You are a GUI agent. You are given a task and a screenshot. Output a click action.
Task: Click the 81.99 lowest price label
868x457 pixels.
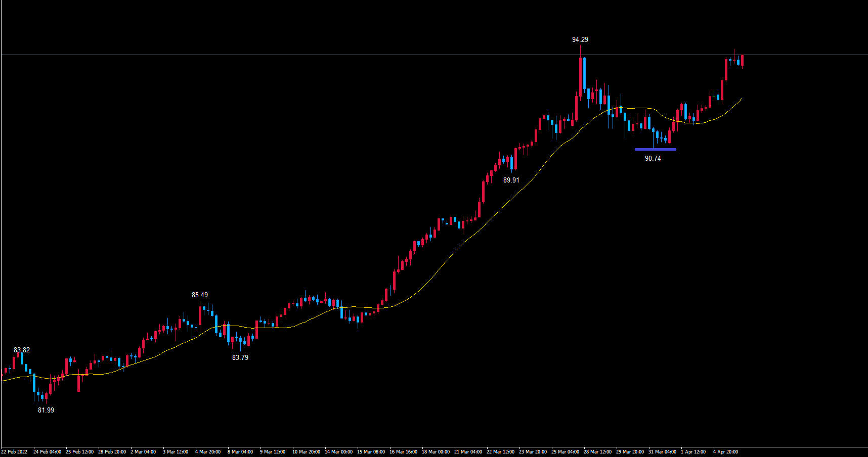(46, 410)
